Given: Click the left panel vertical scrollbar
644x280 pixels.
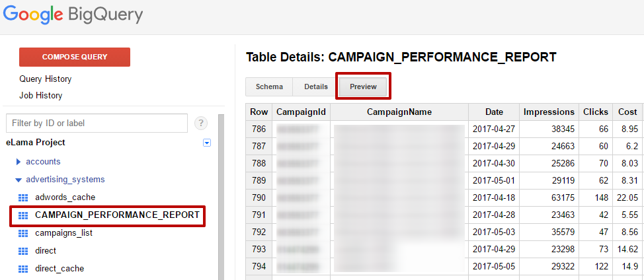Looking at the screenshot, I should (x=221, y=198).
